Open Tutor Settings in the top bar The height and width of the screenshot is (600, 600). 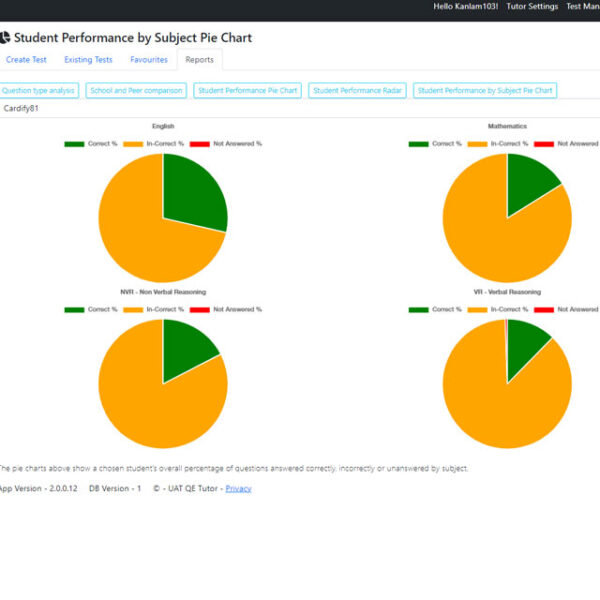coord(532,7)
